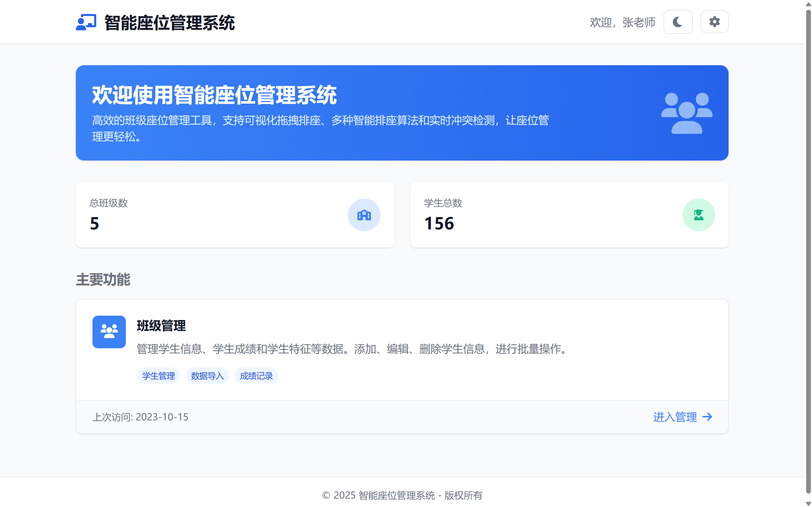Select the 成绩记录 tag
This screenshot has width=812, height=507.
click(256, 376)
